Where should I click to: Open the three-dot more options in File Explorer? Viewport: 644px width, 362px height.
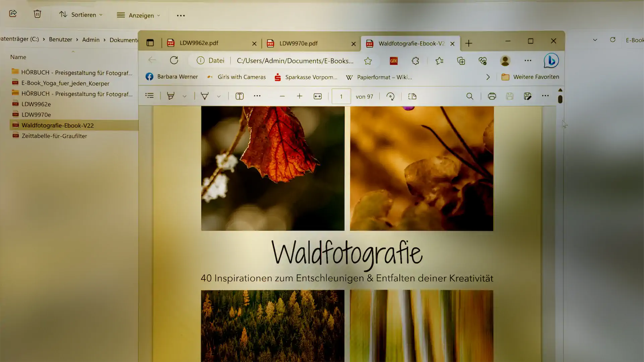(181, 15)
